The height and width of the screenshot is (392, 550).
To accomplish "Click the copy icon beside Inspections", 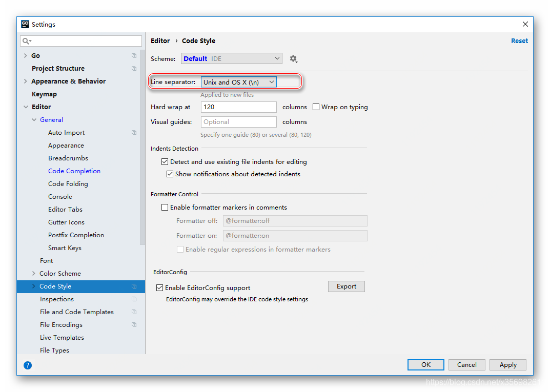I will tap(134, 299).
